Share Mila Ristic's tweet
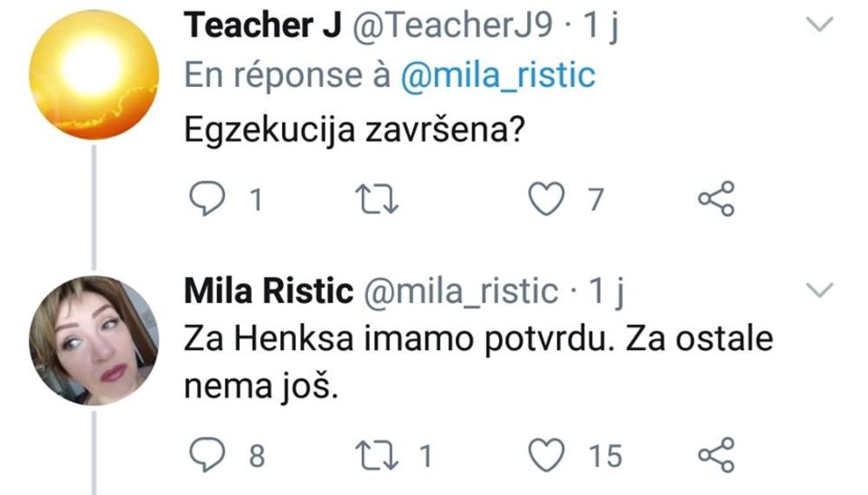Image resolution: width=868 pixels, height=495 pixels. pyautogui.click(x=716, y=455)
